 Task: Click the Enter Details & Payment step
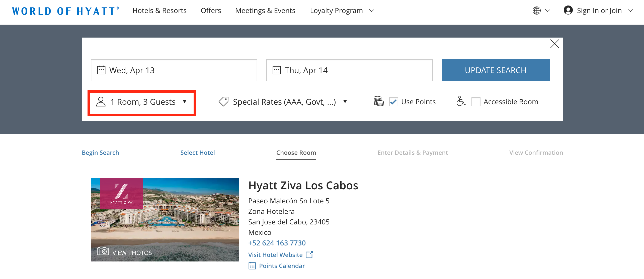[413, 153]
